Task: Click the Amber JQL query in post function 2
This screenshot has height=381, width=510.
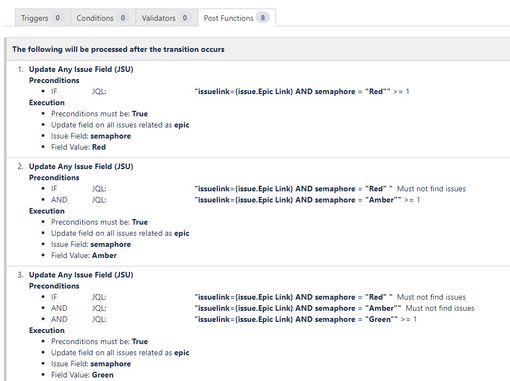Action: [298, 200]
